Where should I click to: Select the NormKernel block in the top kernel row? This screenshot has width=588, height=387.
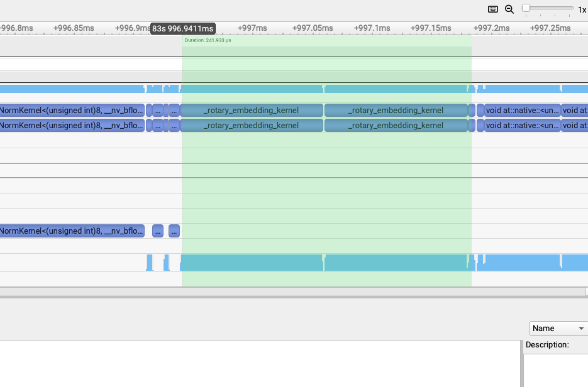click(72, 110)
